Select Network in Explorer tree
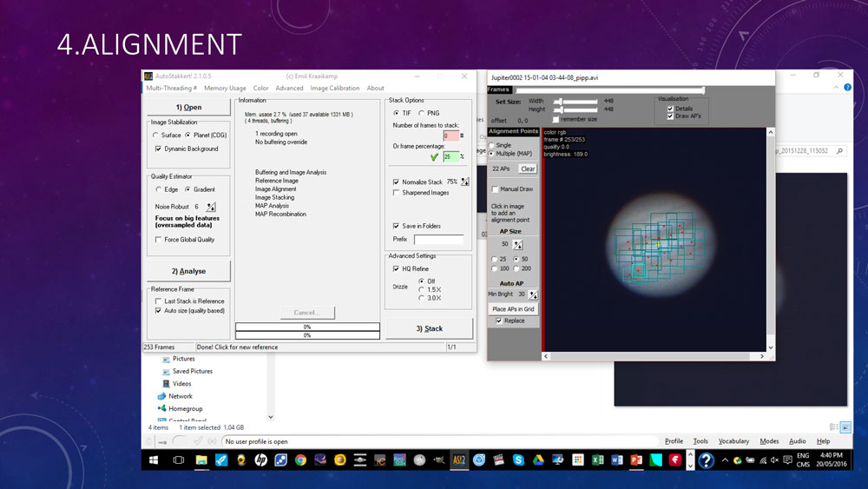868x489 pixels. click(x=181, y=397)
